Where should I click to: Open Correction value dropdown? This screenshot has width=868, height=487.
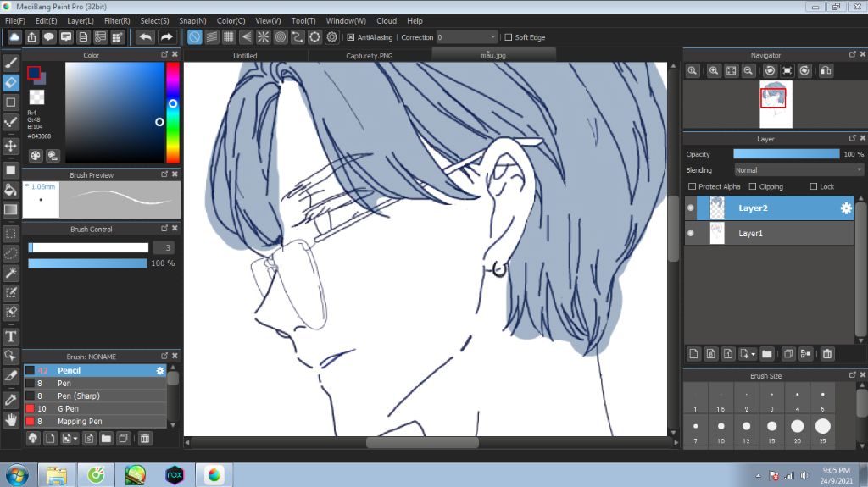tap(467, 37)
